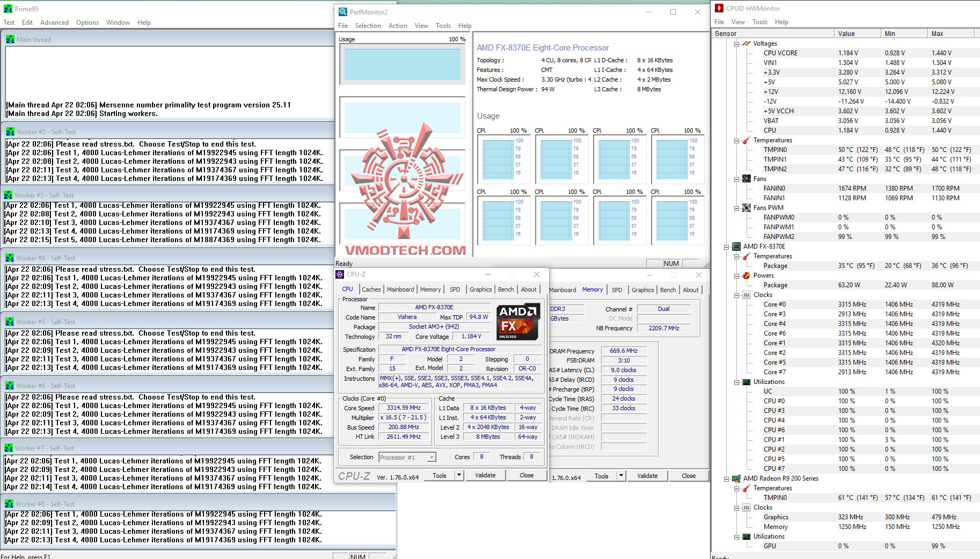Click Tools button in the CPU-Z Memory window
The width and height of the screenshot is (980, 559).
click(x=602, y=476)
